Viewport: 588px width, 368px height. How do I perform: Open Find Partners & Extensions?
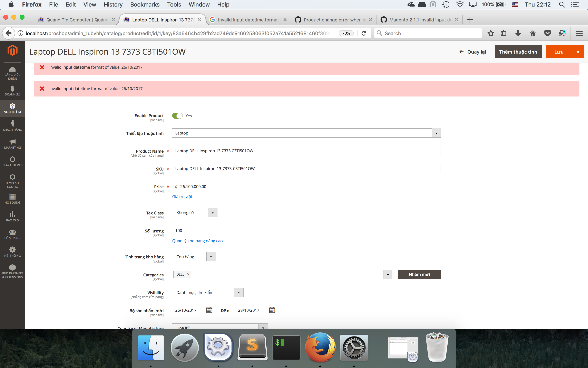click(12, 272)
